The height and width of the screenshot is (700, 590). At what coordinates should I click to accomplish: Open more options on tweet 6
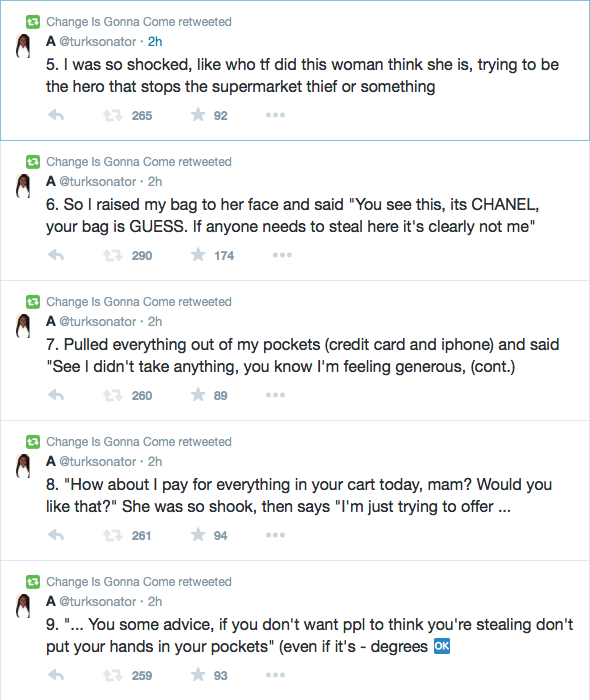tap(283, 255)
